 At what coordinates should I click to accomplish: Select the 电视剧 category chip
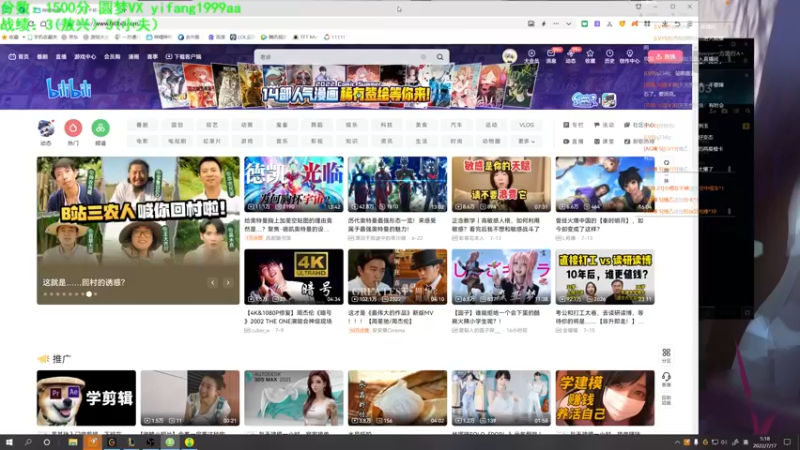177,141
